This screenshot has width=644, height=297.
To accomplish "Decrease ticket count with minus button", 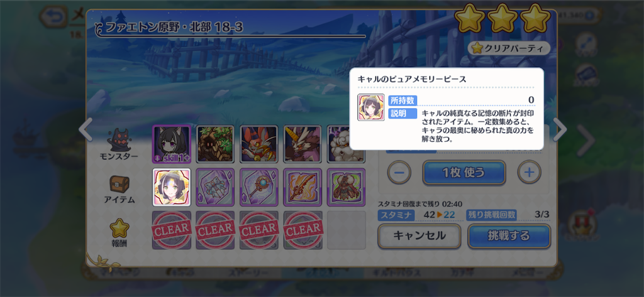I will coord(399,172).
